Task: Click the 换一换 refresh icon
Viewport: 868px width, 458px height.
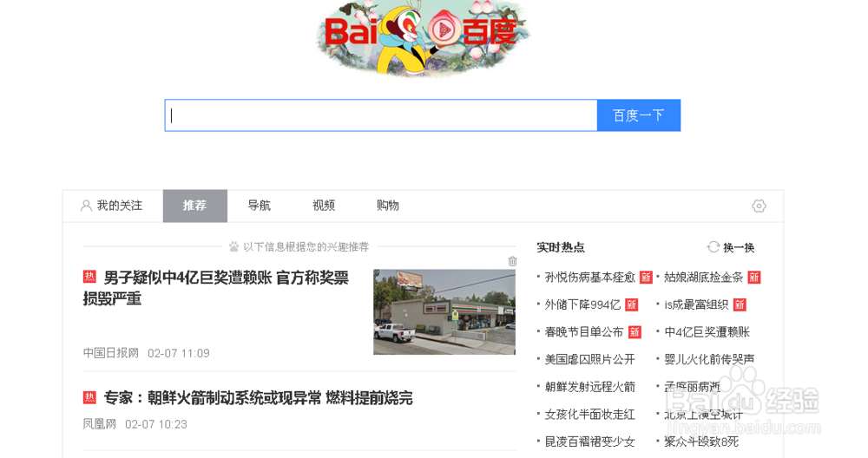Action: [x=713, y=246]
